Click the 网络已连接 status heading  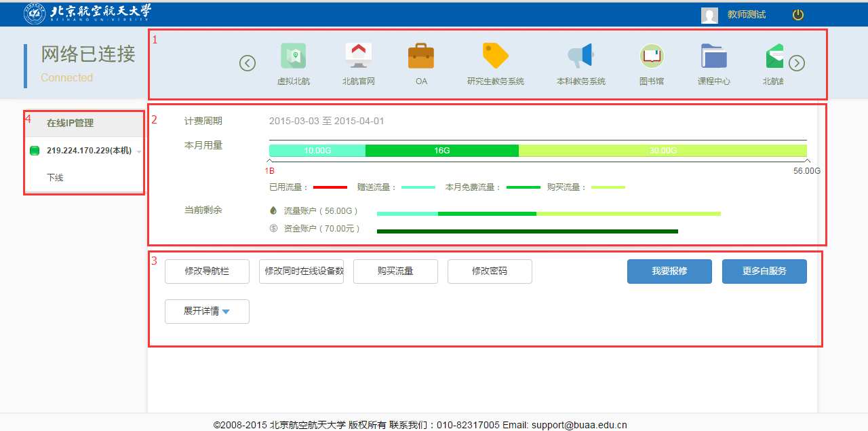pos(88,54)
